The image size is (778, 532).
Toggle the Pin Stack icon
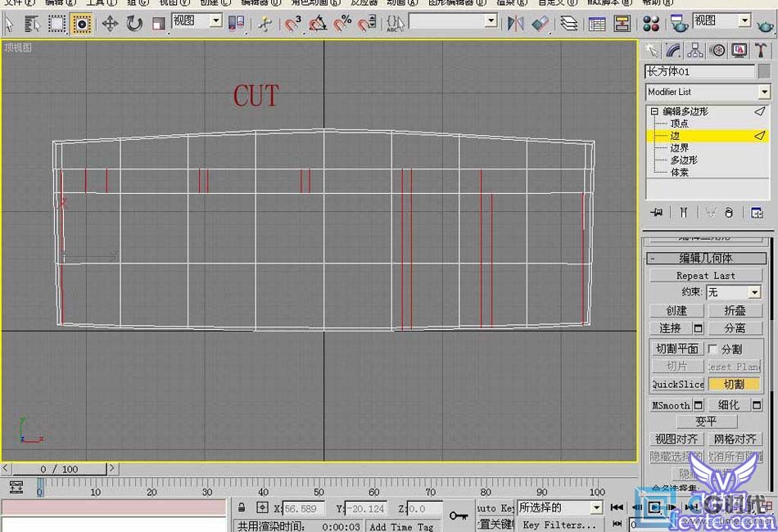pos(657,213)
